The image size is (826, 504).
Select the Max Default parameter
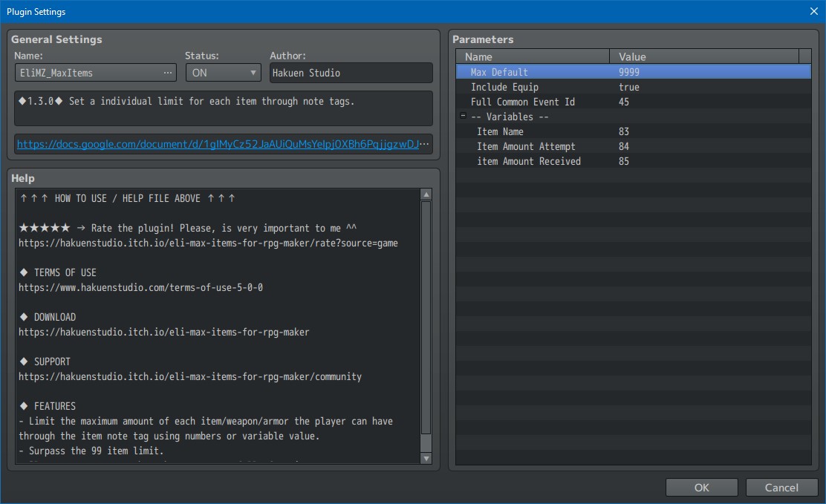click(x=499, y=72)
